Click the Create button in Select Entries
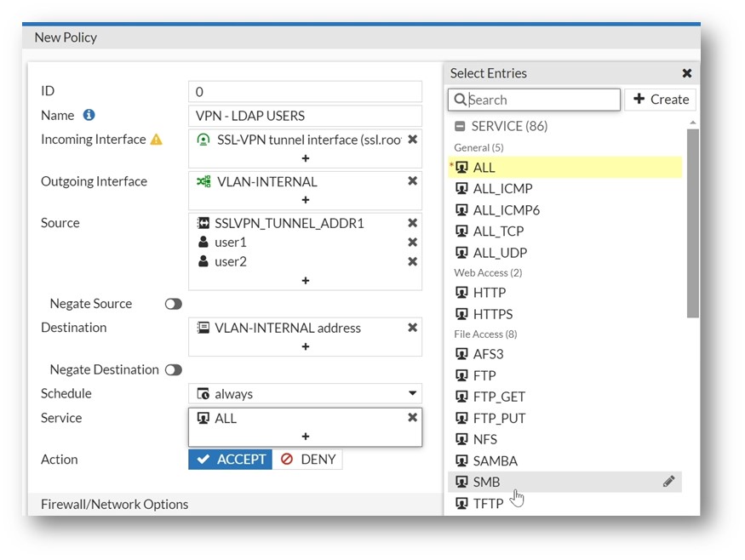Viewport: 745px width, 560px height. click(x=661, y=100)
